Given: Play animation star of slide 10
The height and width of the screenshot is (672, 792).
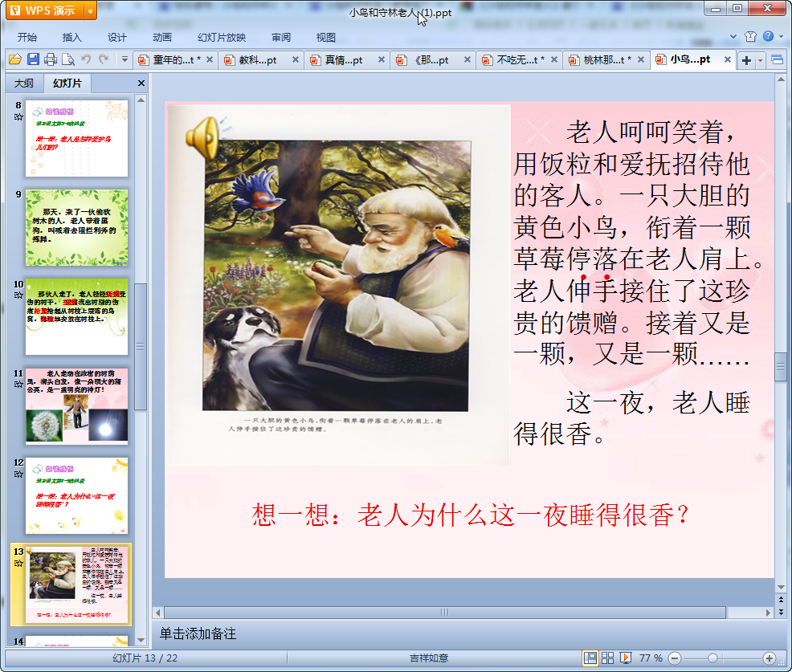Looking at the screenshot, I should pos(18,295).
